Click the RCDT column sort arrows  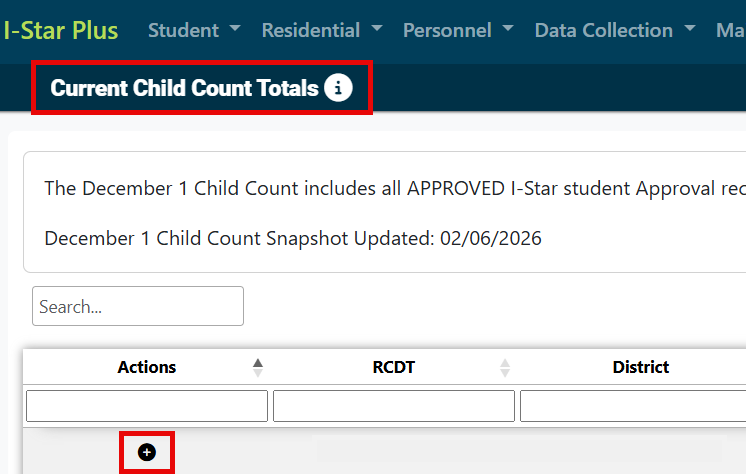tap(505, 367)
